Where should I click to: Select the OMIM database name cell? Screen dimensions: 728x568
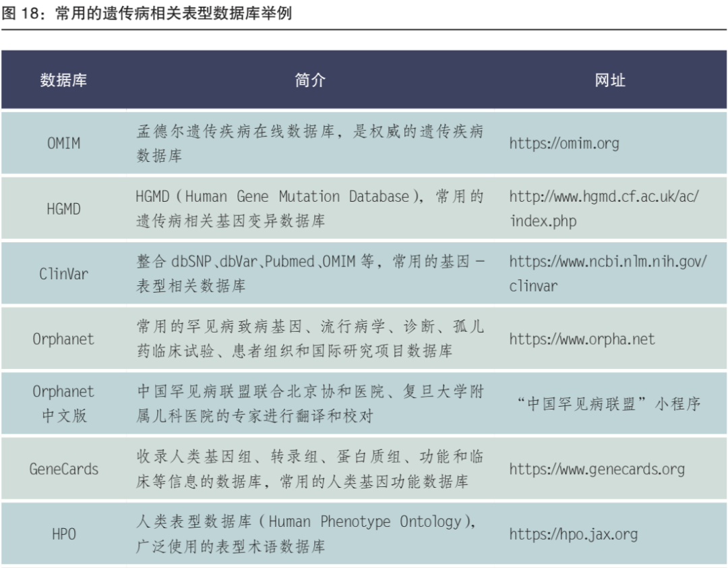tap(63, 144)
